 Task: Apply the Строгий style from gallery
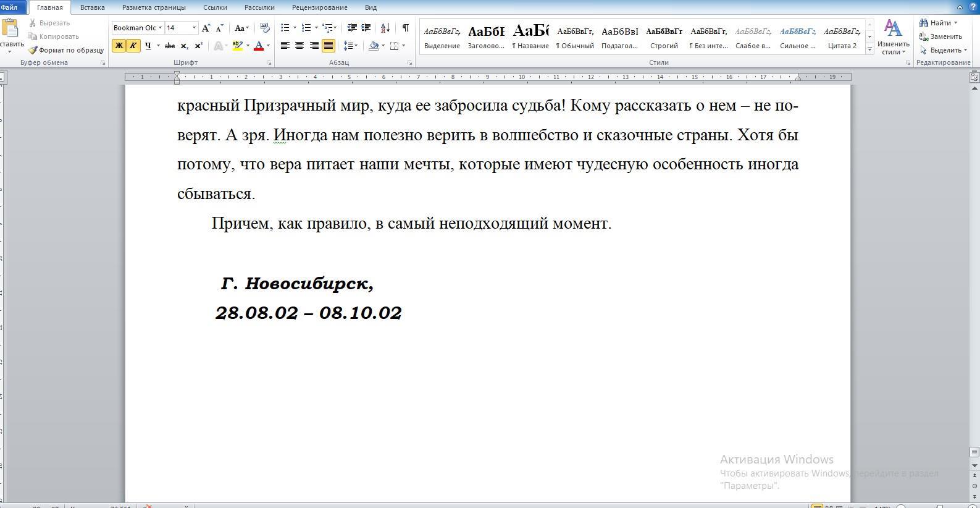[664, 37]
